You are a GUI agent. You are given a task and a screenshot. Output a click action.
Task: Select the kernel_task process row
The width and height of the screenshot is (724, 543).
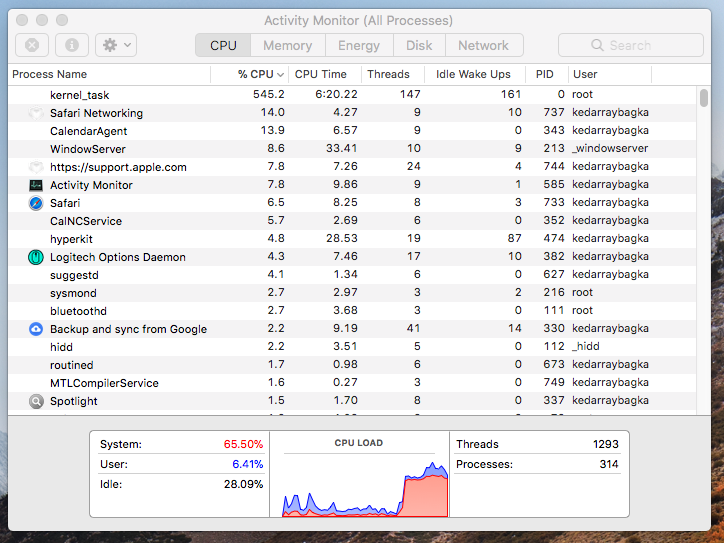coord(352,95)
